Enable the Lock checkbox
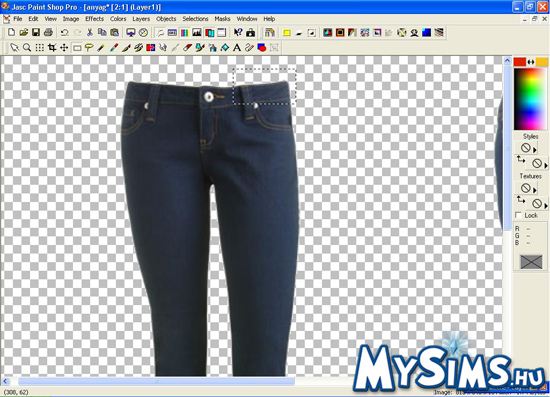Screen dimensions: 550x397 tap(518, 215)
